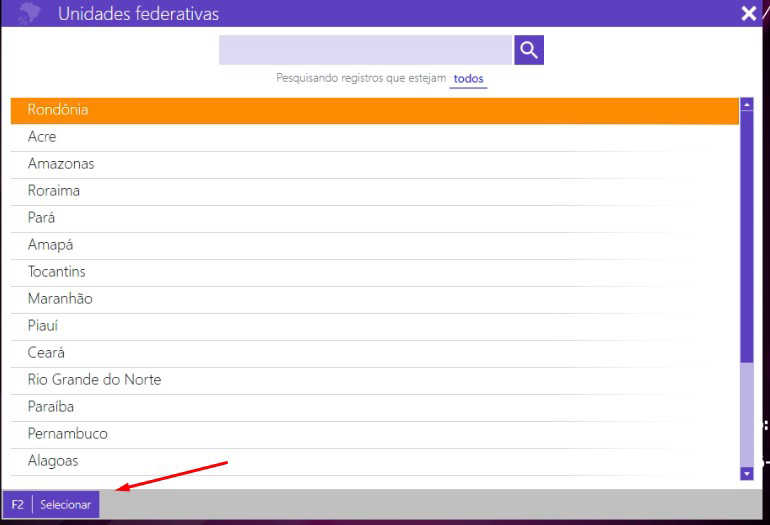Choose the Alagoas row

[375, 461]
